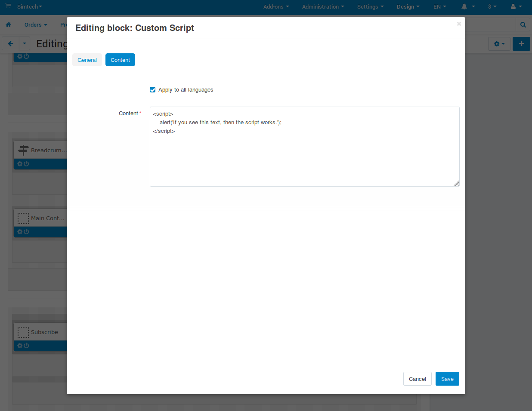Switch to the General tab
The height and width of the screenshot is (411, 532).
87,60
